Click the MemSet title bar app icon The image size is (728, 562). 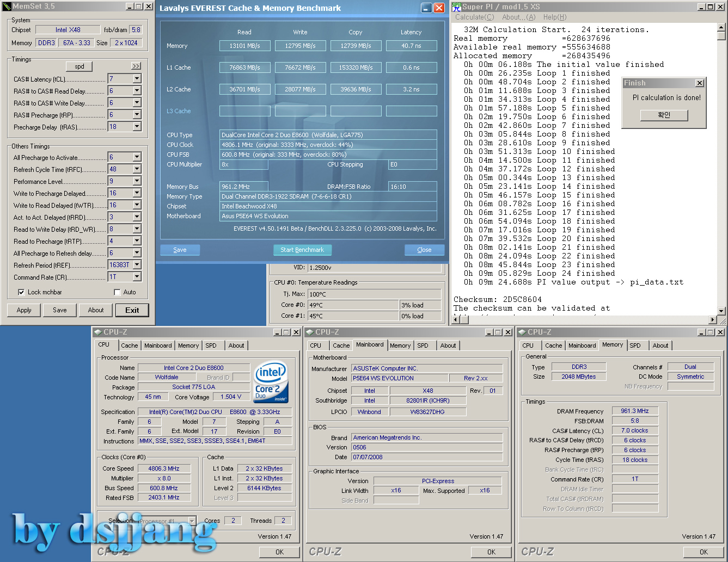point(7,7)
